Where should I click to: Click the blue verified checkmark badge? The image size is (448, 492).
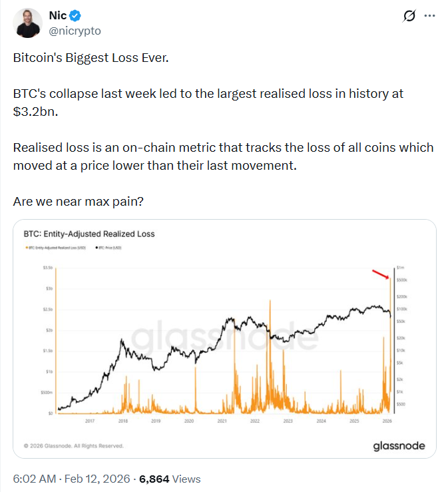tap(75, 15)
